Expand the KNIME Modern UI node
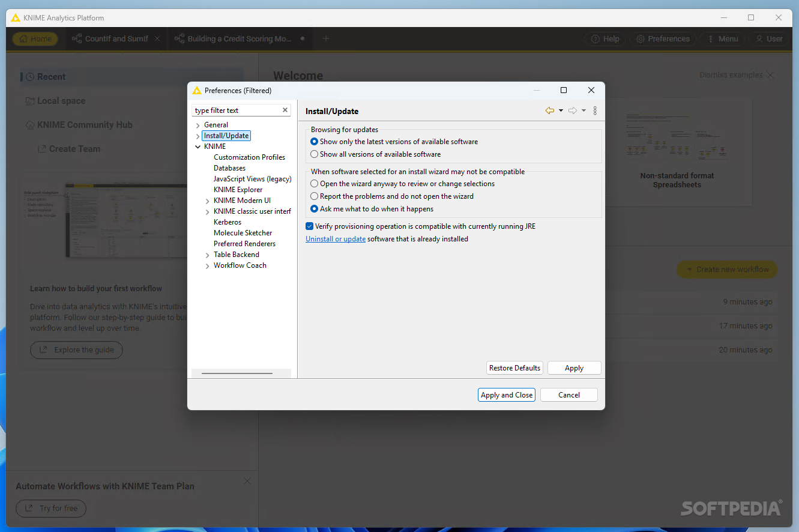 click(208, 201)
